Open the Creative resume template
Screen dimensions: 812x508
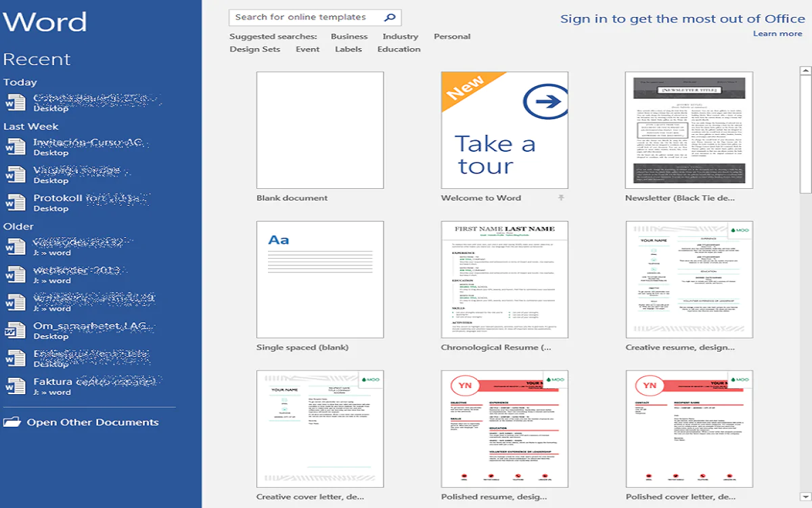(690, 279)
